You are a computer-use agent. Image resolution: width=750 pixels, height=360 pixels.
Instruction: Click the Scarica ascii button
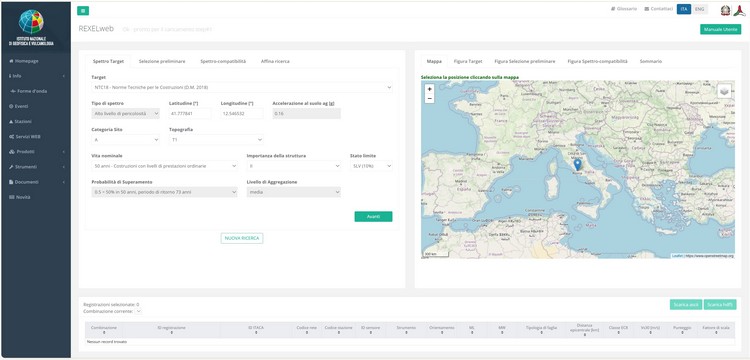click(686, 305)
